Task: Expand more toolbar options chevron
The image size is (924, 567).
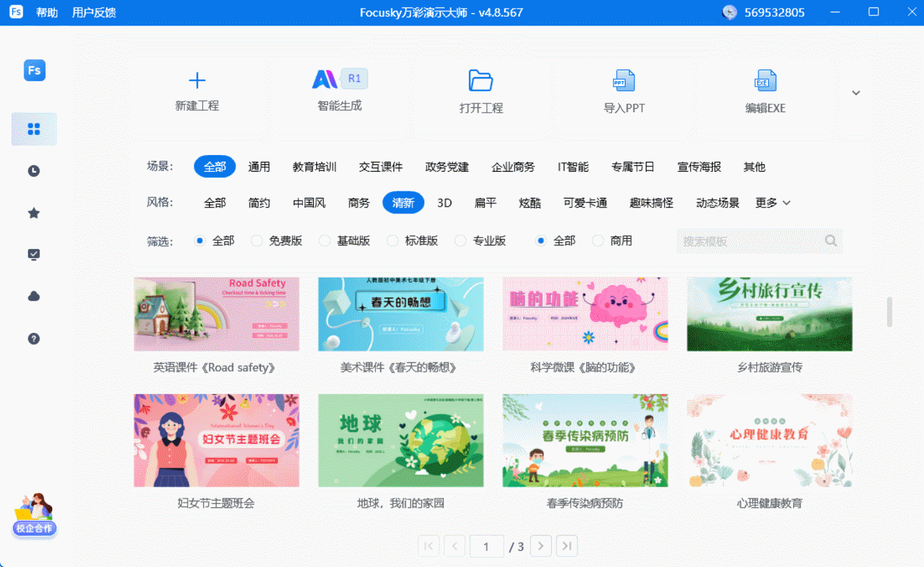Action: (x=856, y=93)
